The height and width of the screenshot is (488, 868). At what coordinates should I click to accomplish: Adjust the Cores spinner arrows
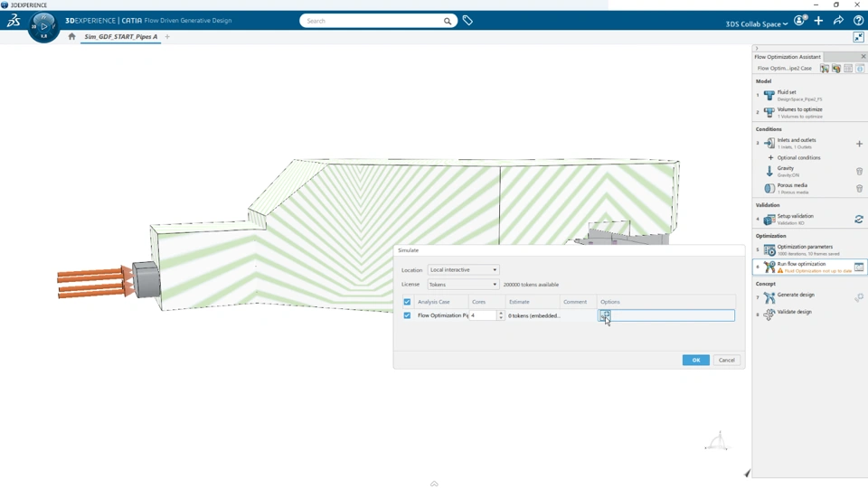click(x=501, y=315)
